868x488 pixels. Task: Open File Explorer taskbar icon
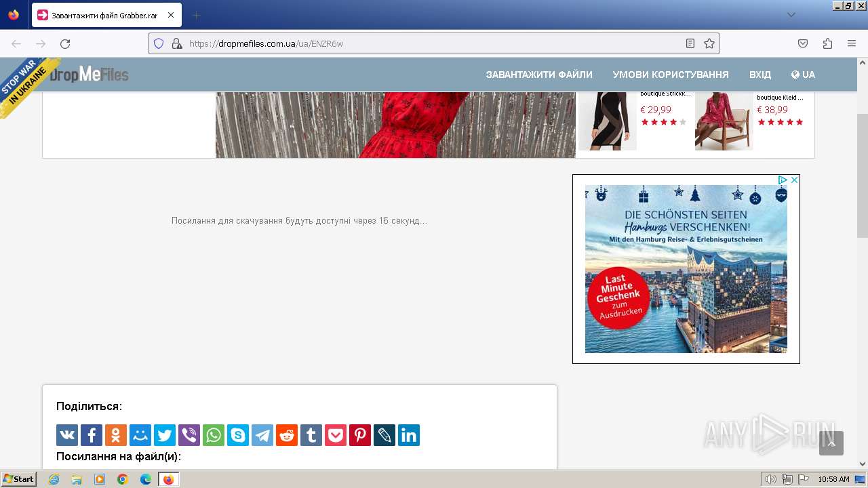click(77, 479)
